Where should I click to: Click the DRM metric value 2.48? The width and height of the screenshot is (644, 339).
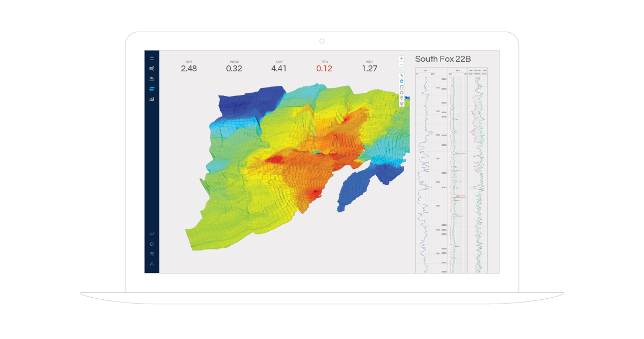(189, 68)
